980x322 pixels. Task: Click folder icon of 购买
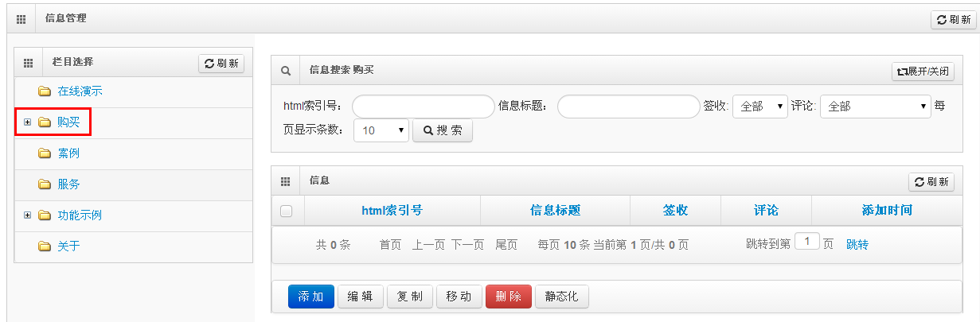click(45, 122)
